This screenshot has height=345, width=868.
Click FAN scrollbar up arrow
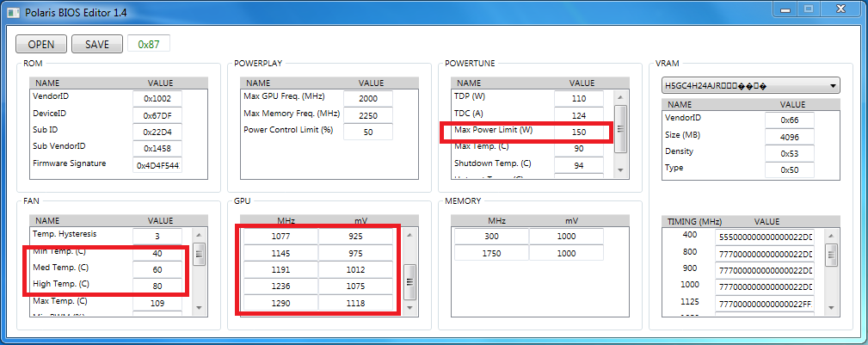(x=200, y=234)
